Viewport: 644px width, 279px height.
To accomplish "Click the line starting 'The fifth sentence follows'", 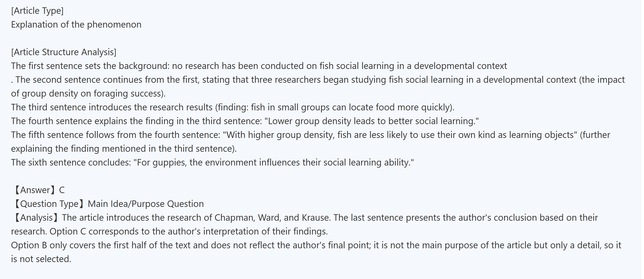I will pyautogui.click(x=310, y=135).
